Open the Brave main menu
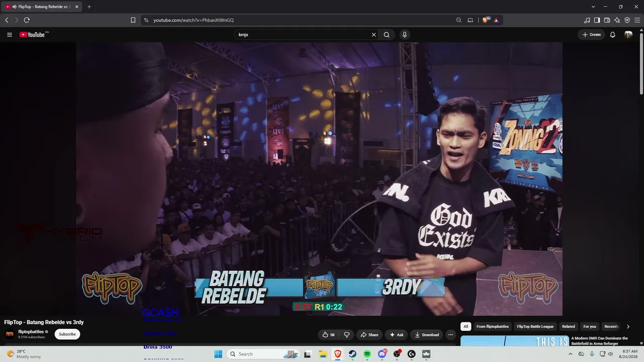Image resolution: width=644 pixels, height=362 pixels. click(x=637, y=20)
